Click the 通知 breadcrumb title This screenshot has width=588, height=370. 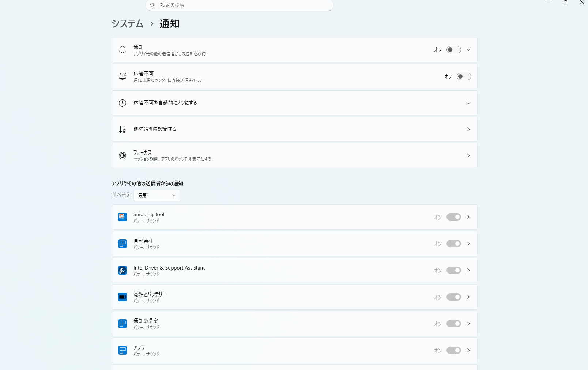click(169, 24)
